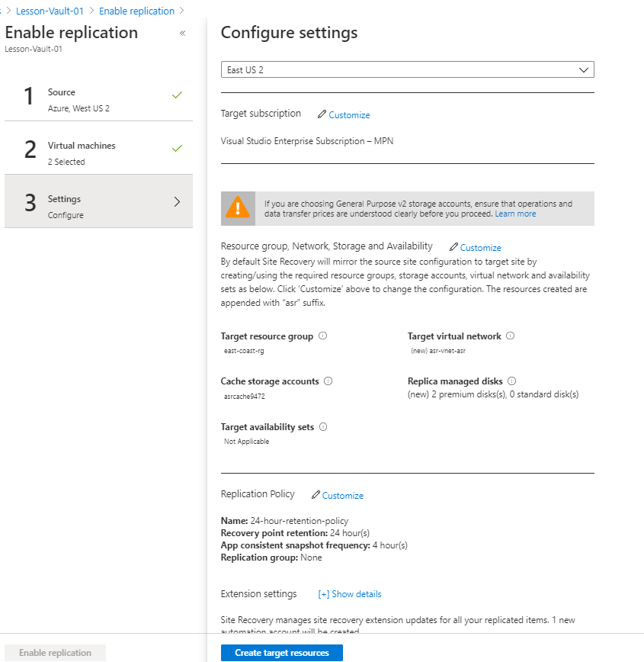The height and width of the screenshot is (662, 644).
Task: Open the Learn more link
Action: pos(515,214)
